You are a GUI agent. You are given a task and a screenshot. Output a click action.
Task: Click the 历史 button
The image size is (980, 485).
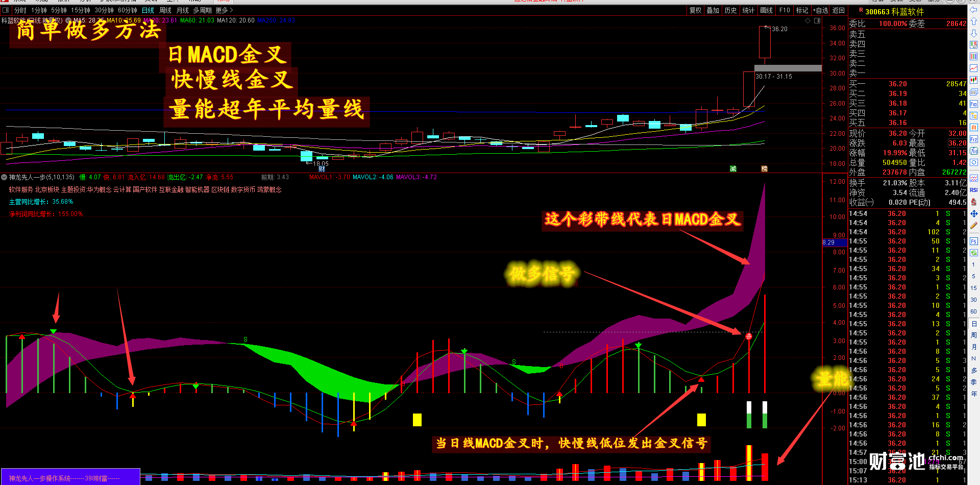(731, 10)
